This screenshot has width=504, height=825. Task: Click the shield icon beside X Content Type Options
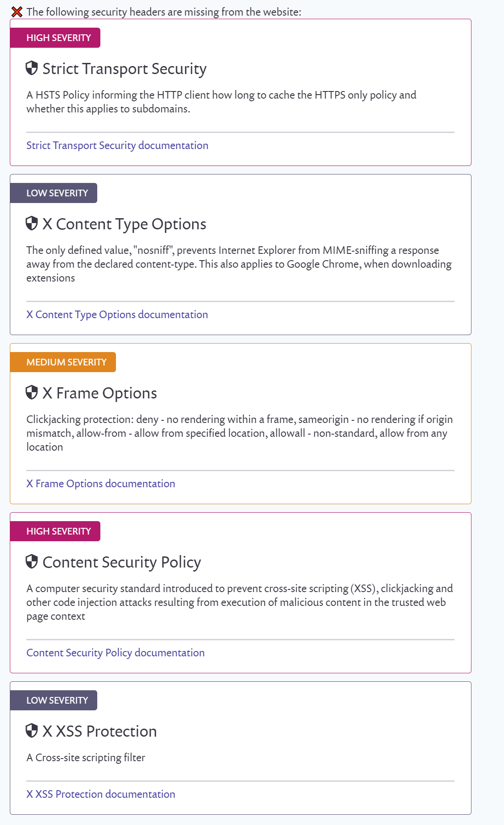pos(31,223)
